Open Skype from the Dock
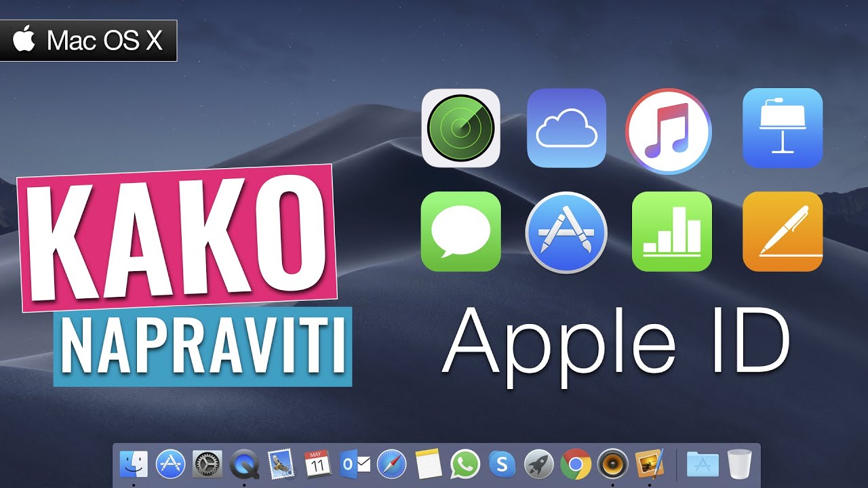The width and height of the screenshot is (868, 488). pyautogui.click(x=502, y=464)
